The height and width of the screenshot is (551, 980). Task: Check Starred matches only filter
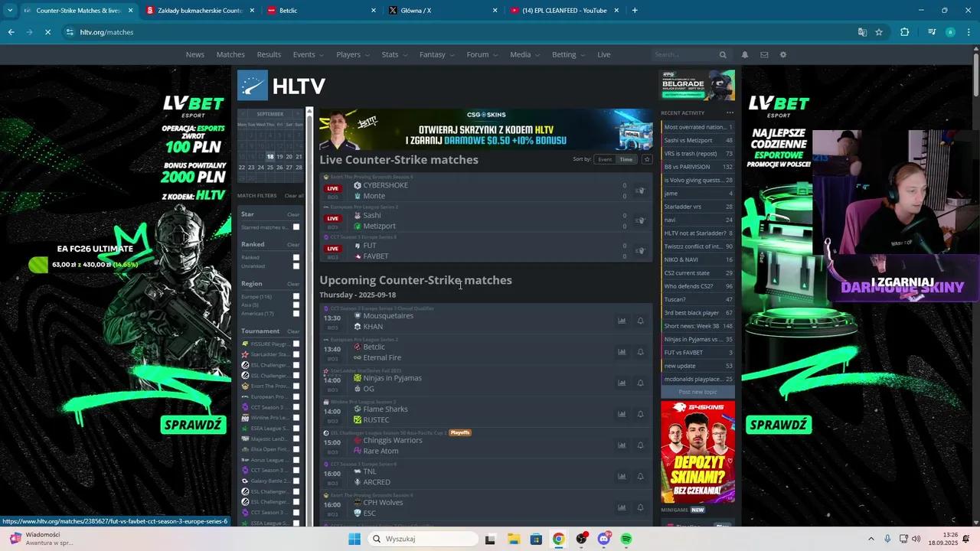296,227
